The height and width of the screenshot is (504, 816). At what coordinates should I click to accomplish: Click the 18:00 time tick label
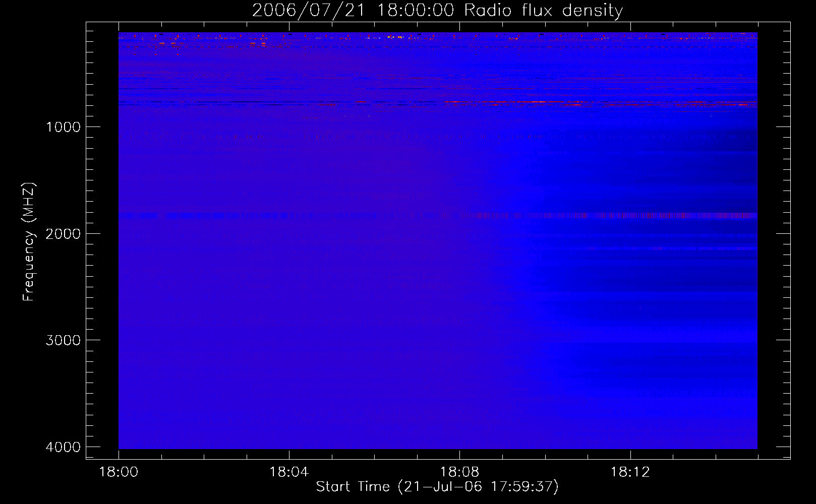click(119, 472)
